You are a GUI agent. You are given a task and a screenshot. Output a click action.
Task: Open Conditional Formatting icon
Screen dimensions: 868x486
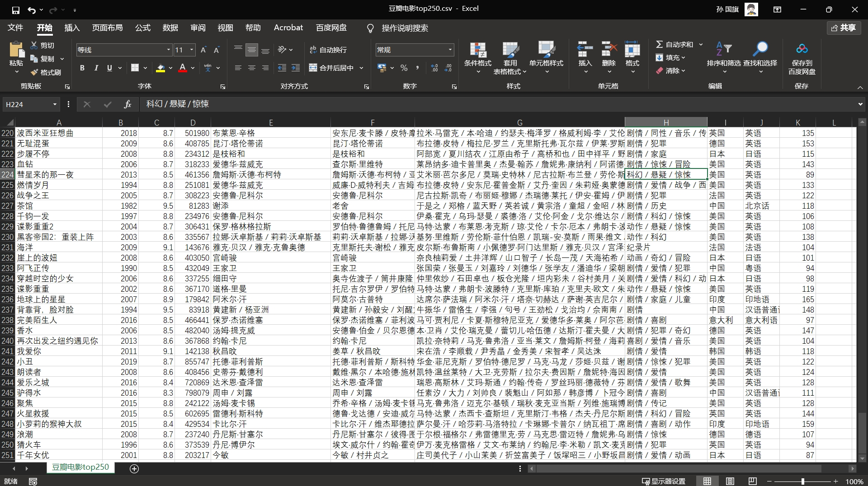[478, 50]
